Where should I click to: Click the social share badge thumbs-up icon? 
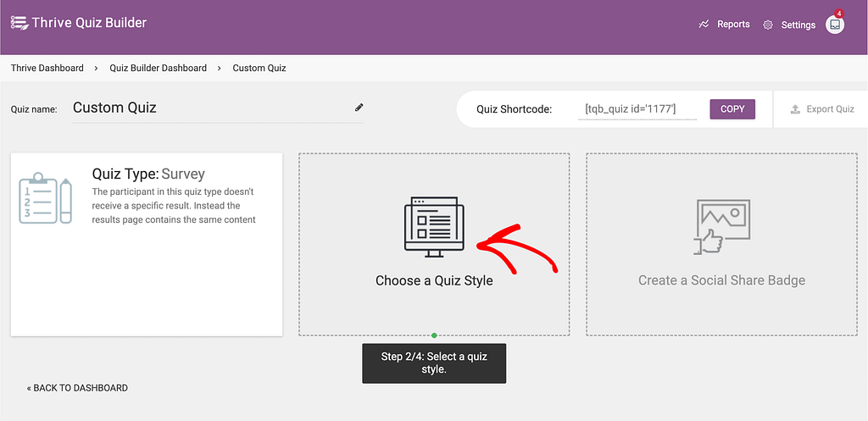721,227
